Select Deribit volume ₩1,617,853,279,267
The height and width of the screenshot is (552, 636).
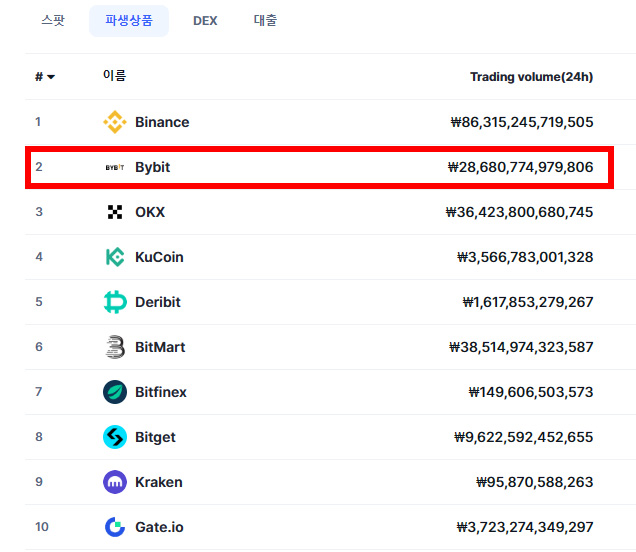point(528,302)
